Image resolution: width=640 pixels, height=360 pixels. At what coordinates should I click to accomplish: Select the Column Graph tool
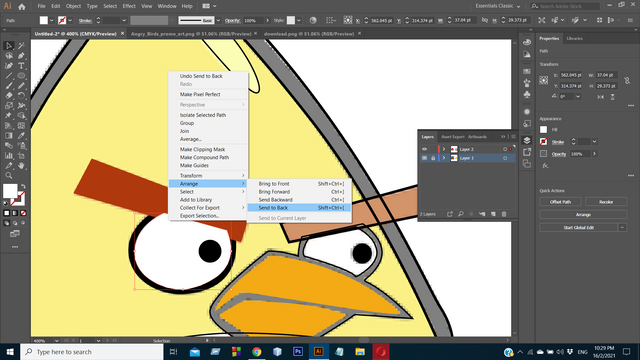click(x=9, y=156)
